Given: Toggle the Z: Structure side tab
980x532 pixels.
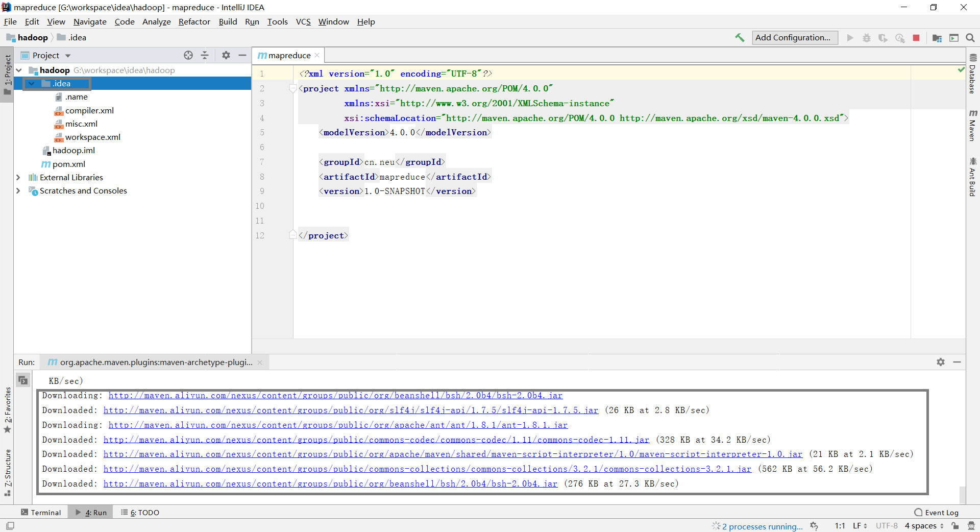Looking at the screenshot, I should coord(7,473).
